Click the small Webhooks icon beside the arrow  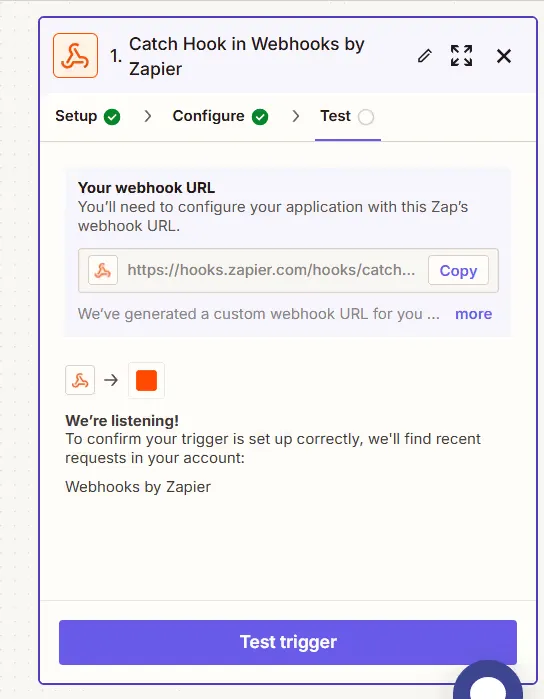point(80,380)
